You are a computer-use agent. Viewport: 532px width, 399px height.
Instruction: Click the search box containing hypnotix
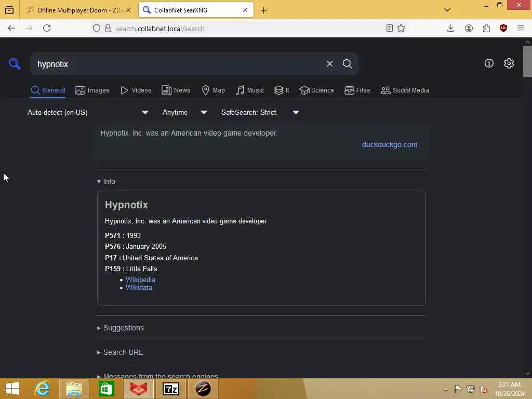tap(177, 64)
